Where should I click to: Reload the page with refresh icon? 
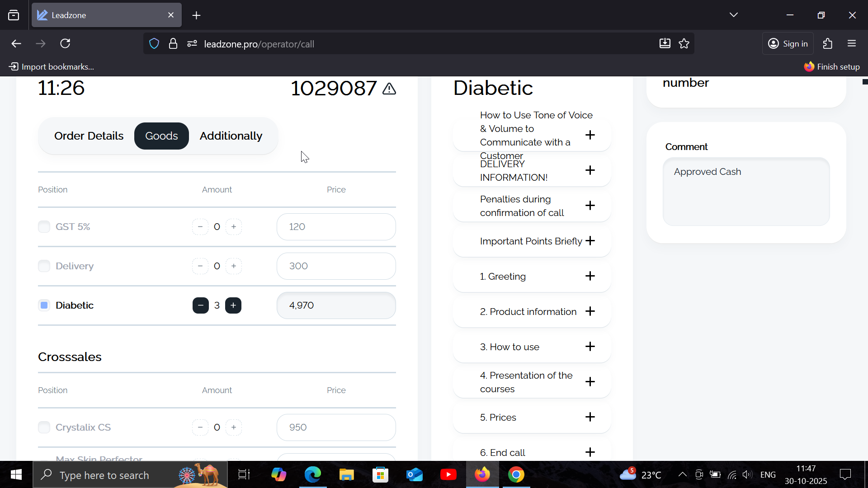tap(65, 44)
